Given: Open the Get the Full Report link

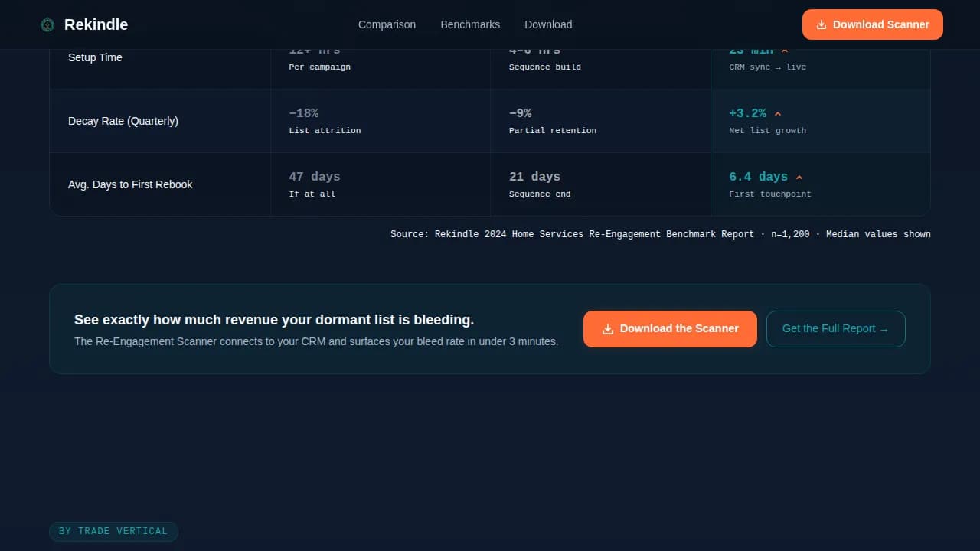Looking at the screenshot, I should [x=835, y=329].
